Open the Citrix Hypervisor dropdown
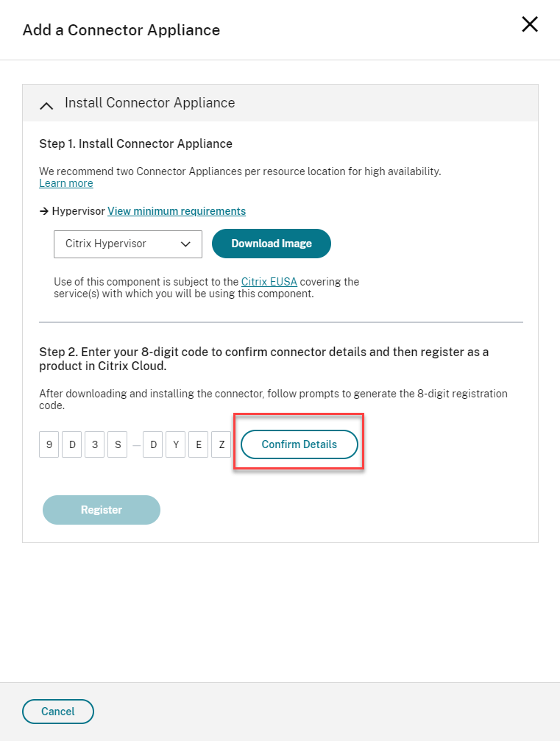 tap(127, 244)
